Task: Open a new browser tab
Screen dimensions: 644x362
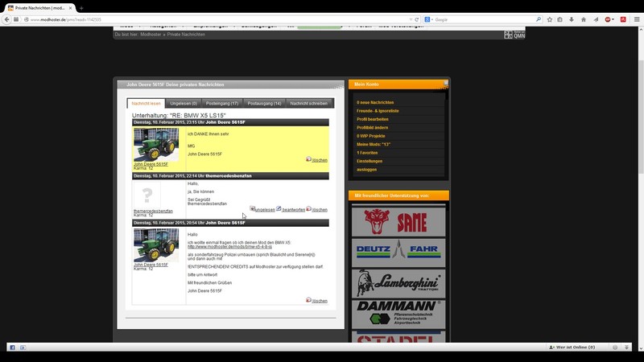Action: coord(81,7)
